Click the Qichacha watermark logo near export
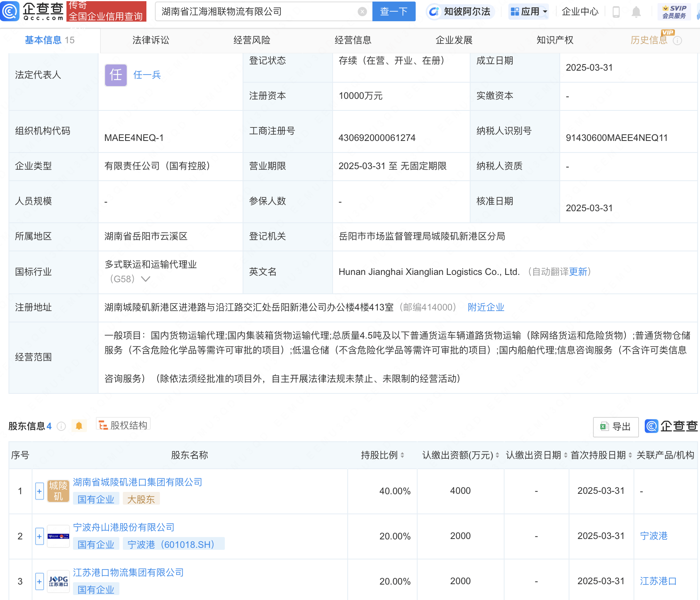The width and height of the screenshot is (700, 600). [x=671, y=426]
